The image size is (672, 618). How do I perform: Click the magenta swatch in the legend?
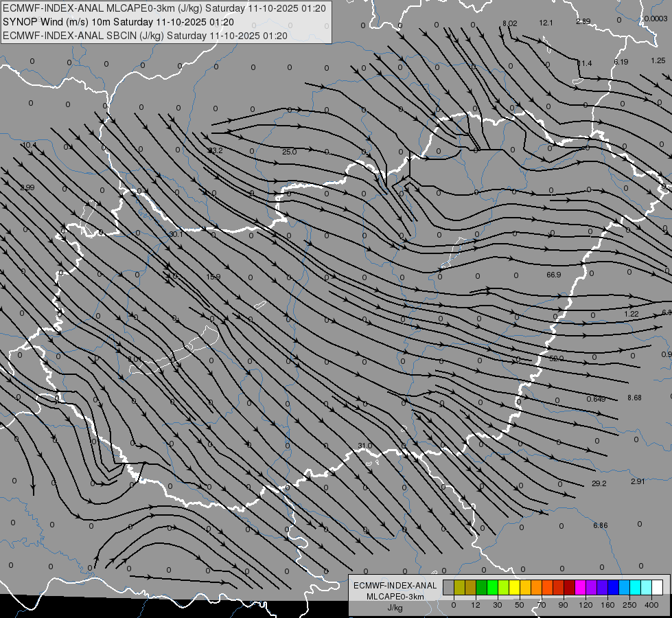point(580,587)
